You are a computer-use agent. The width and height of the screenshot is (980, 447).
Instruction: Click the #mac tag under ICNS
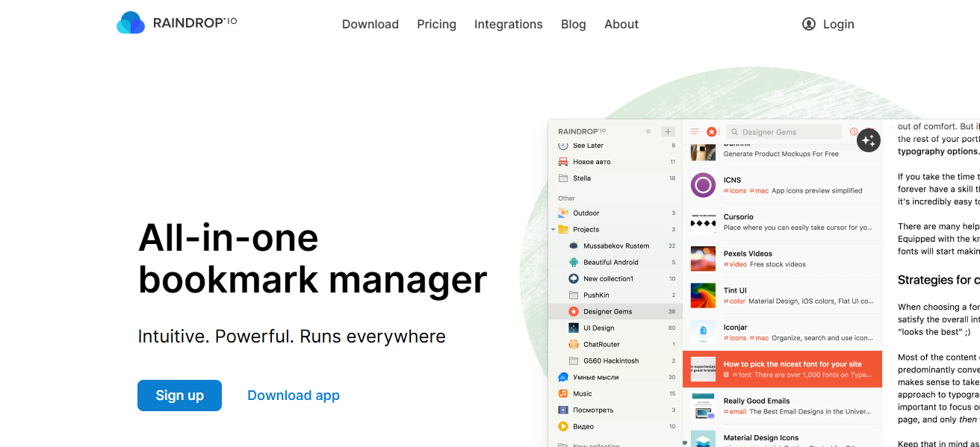(759, 190)
